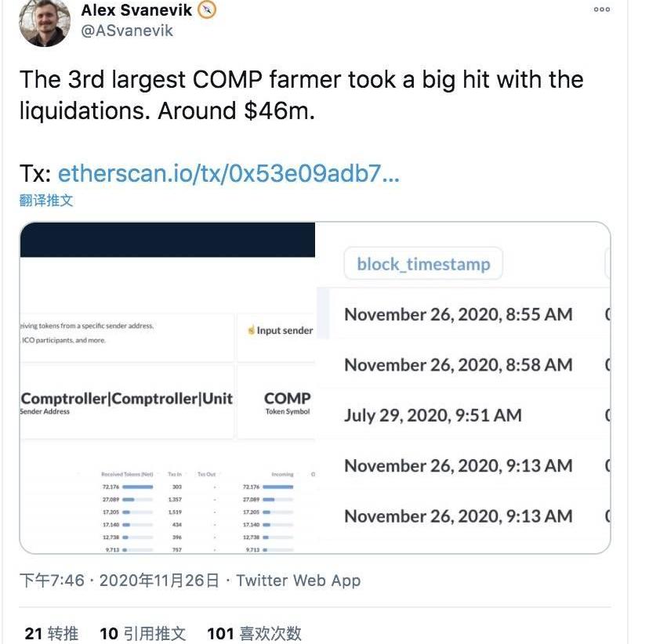This screenshot has height=644, width=649.
Task: Click the 翻译推文 translate link
Action: (x=46, y=200)
